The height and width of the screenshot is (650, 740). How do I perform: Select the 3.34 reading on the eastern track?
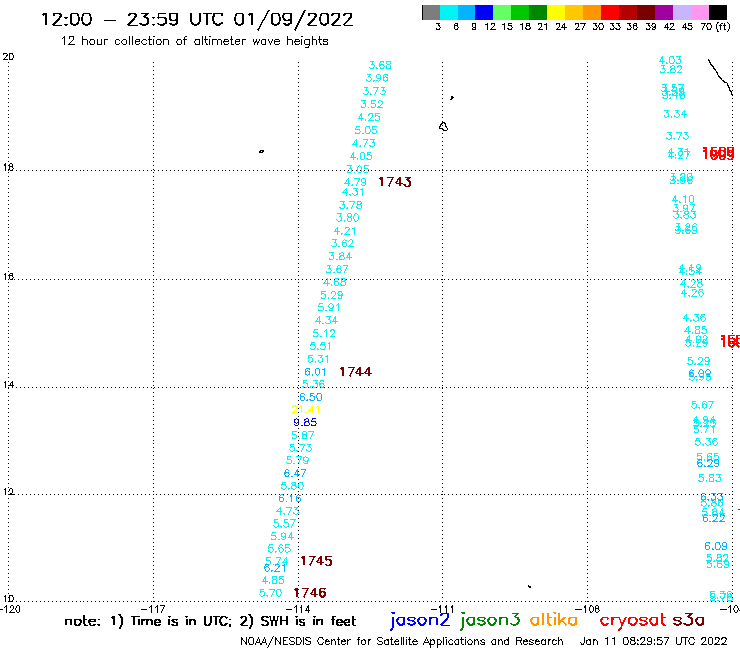(675, 114)
